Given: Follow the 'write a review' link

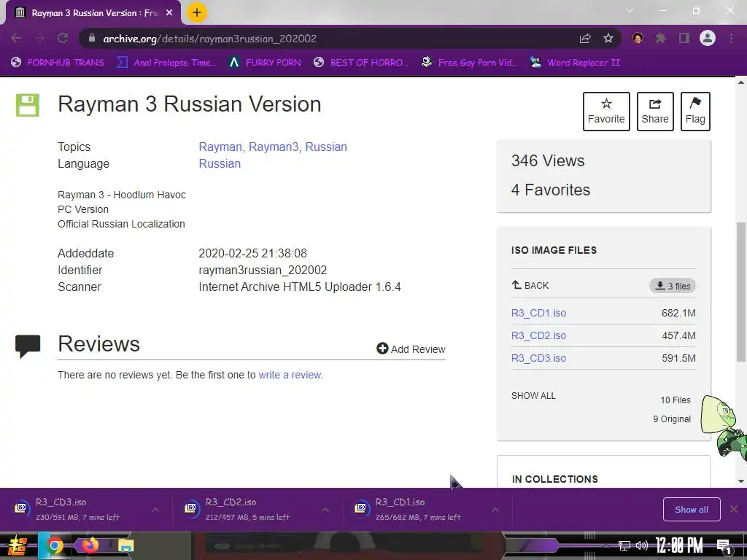Looking at the screenshot, I should click(x=290, y=375).
